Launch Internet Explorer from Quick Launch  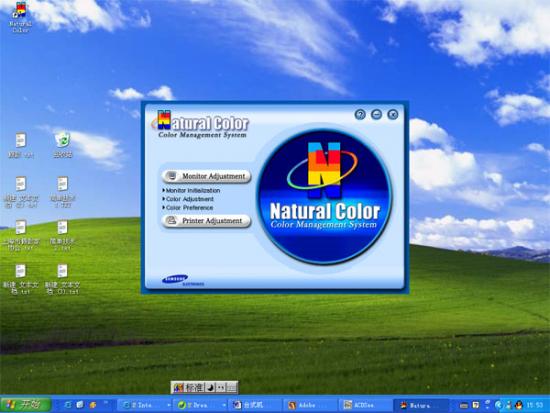point(68,405)
